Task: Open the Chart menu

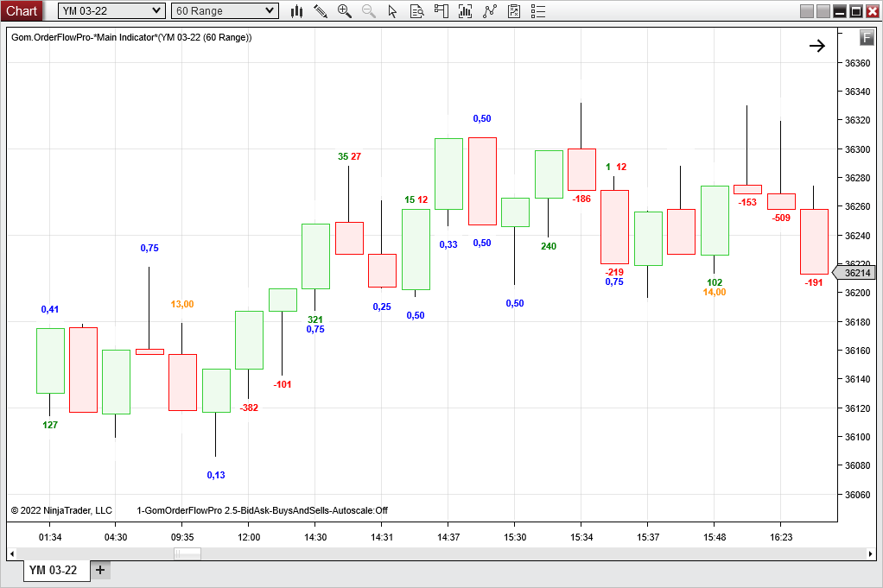Action: 22,10
